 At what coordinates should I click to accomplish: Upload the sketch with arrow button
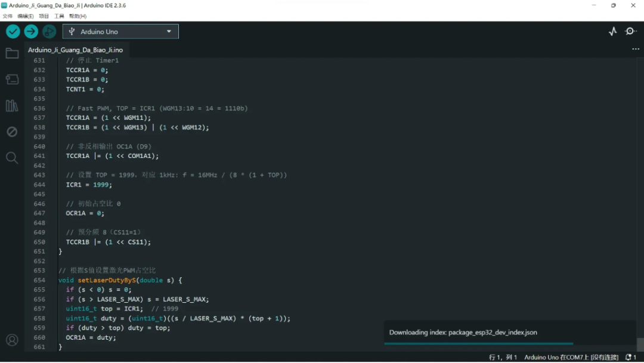click(x=31, y=32)
